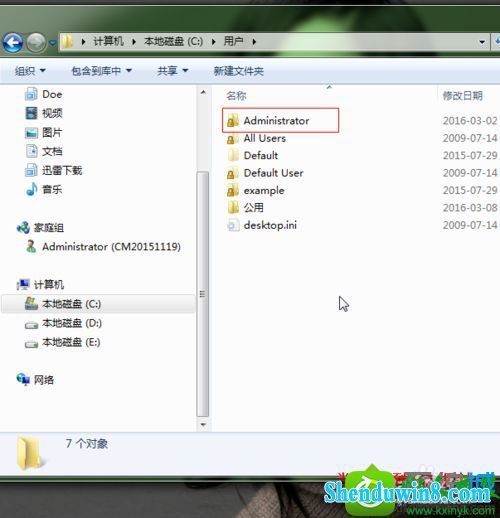Click the 网络 network icon

tap(23, 379)
